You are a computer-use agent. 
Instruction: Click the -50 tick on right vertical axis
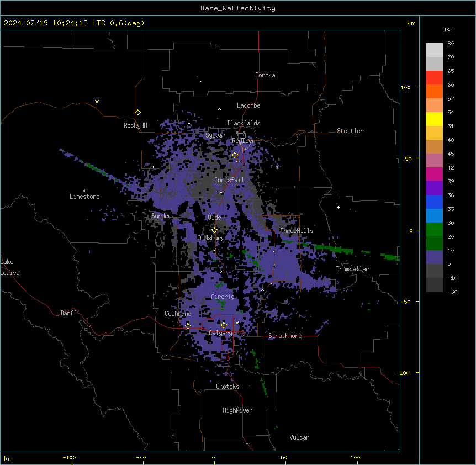(x=405, y=302)
